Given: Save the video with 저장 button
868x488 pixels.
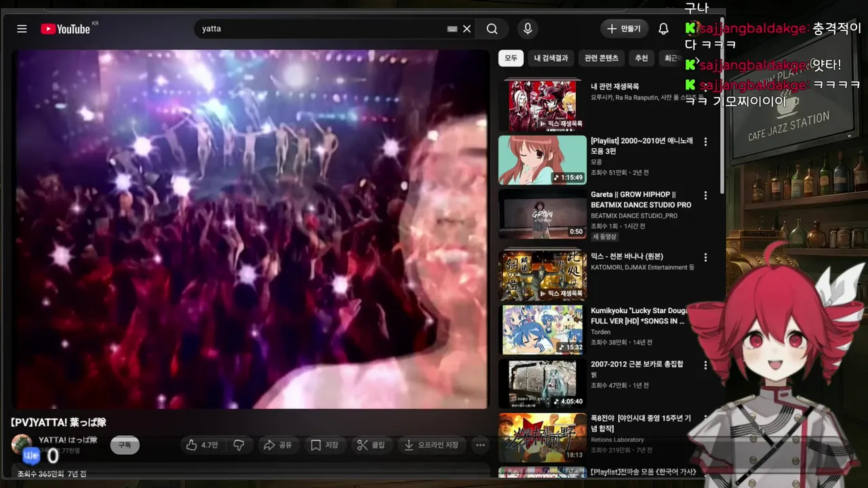Looking at the screenshot, I should (324, 445).
